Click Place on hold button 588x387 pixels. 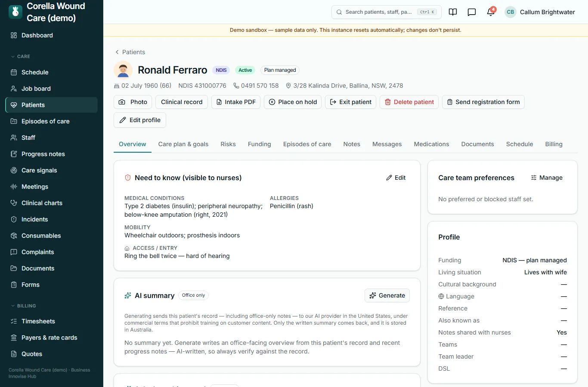pyautogui.click(x=293, y=102)
